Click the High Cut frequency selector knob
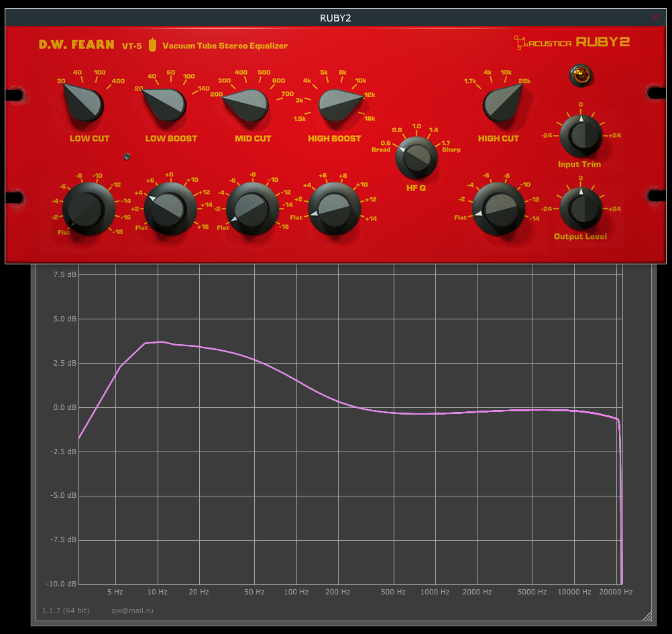The width and height of the screenshot is (672, 634). [x=502, y=103]
